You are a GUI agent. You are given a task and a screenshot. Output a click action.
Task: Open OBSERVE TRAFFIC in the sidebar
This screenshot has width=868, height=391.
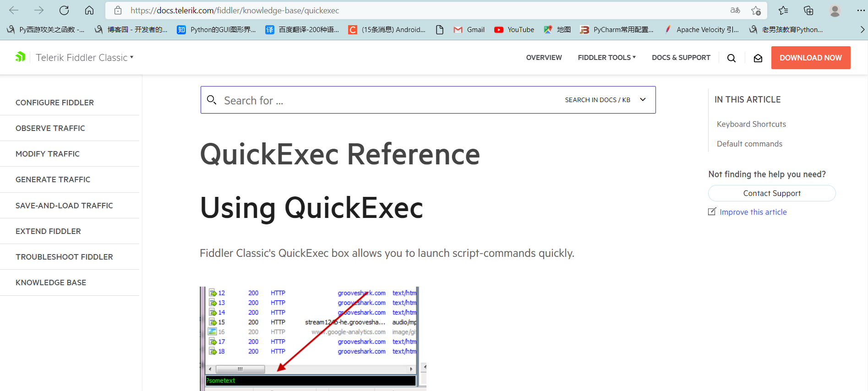point(50,128)
